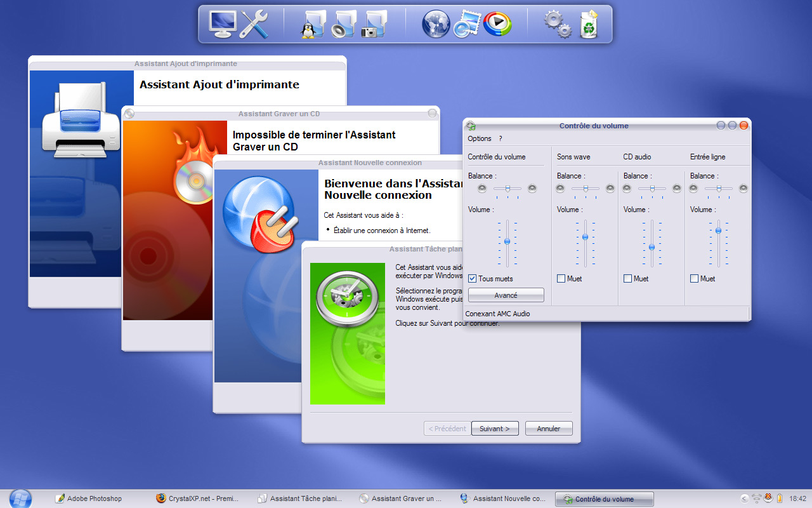Viewport: 812px width, 508px height.
Task: Click the Start orb on the taskbar
Action: click(x=20, y=498)
